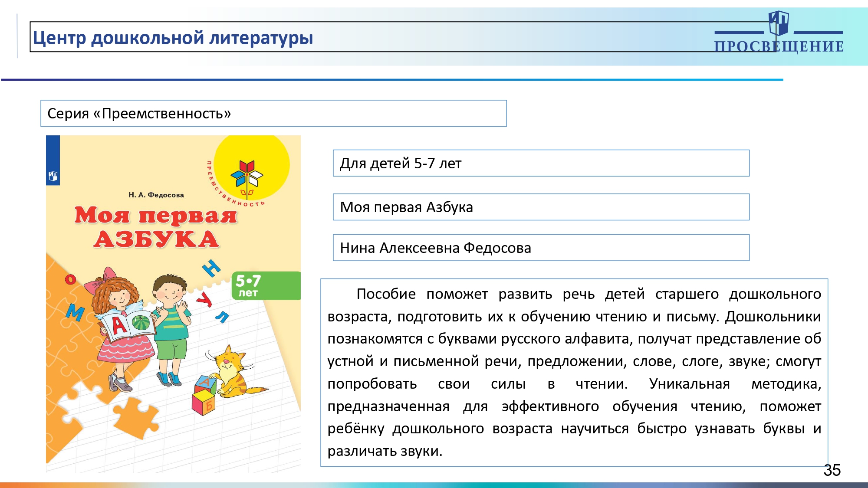Click the title 'Центр дошкольной литературы'
This screenshot has height=488, width=868.
(173, 38)
